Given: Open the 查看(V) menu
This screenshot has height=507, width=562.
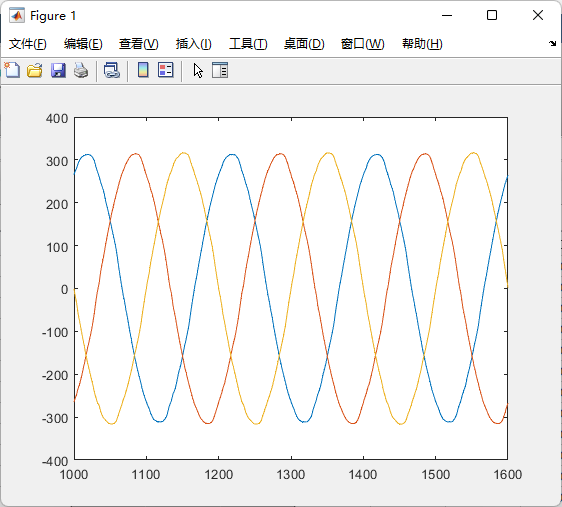Looking at the screenshot, I should pos(139,44).
